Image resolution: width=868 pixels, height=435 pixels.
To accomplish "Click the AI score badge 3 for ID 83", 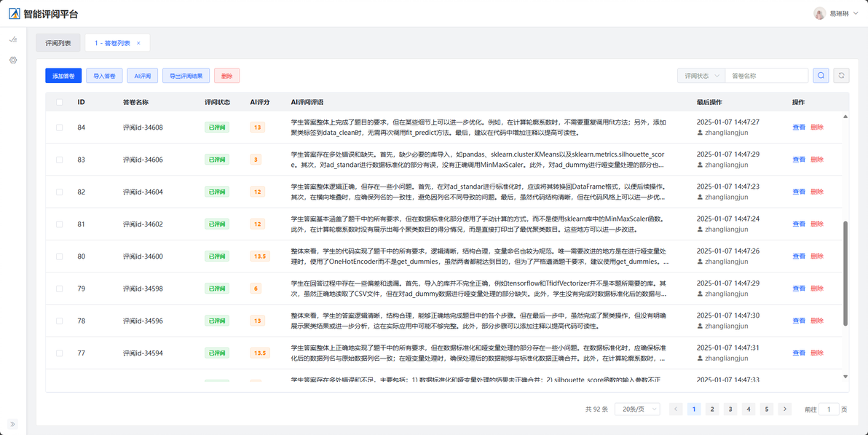I will pos(256,160).
